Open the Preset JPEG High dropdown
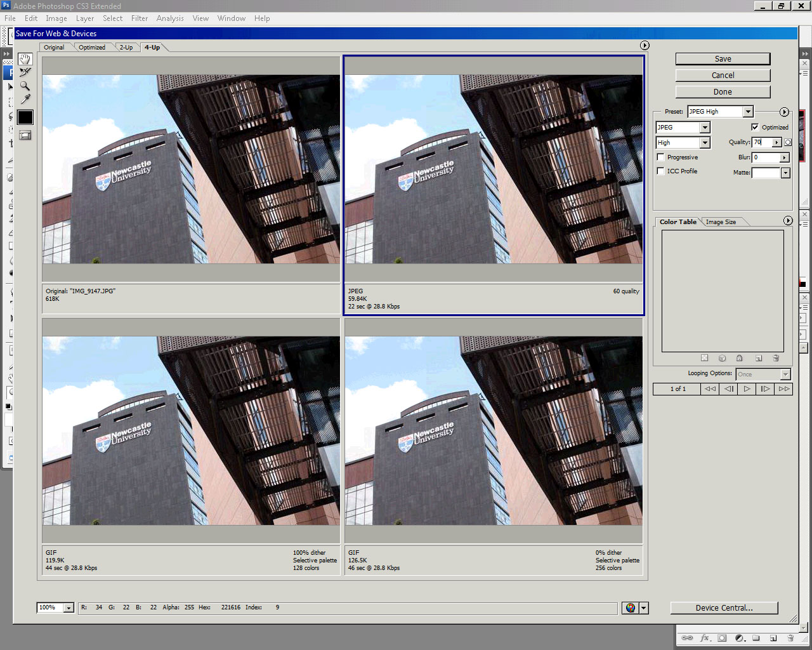Screen dimensions: 812x650 [748, 112]
